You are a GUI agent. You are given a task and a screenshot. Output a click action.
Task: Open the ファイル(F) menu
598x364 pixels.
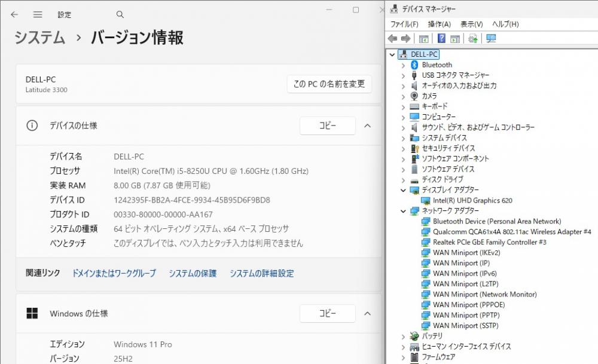(x=404, y=24)
